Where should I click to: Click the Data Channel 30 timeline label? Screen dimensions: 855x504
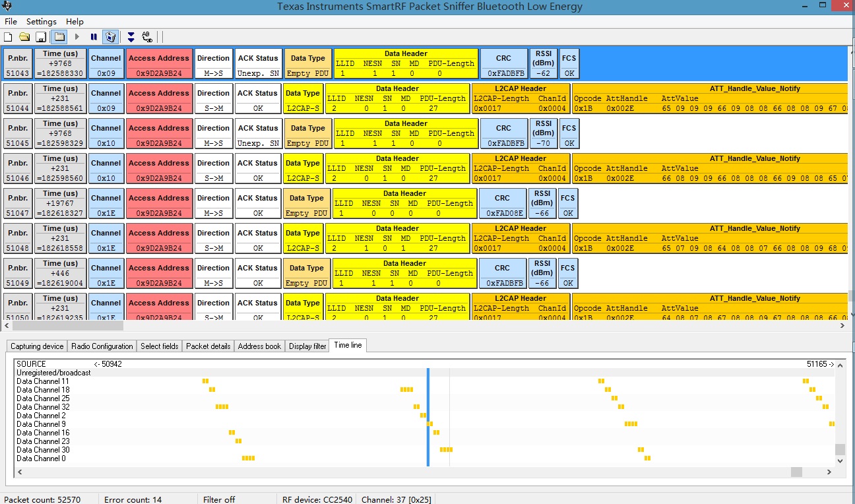pyautogui.click(x=43, y=450)
